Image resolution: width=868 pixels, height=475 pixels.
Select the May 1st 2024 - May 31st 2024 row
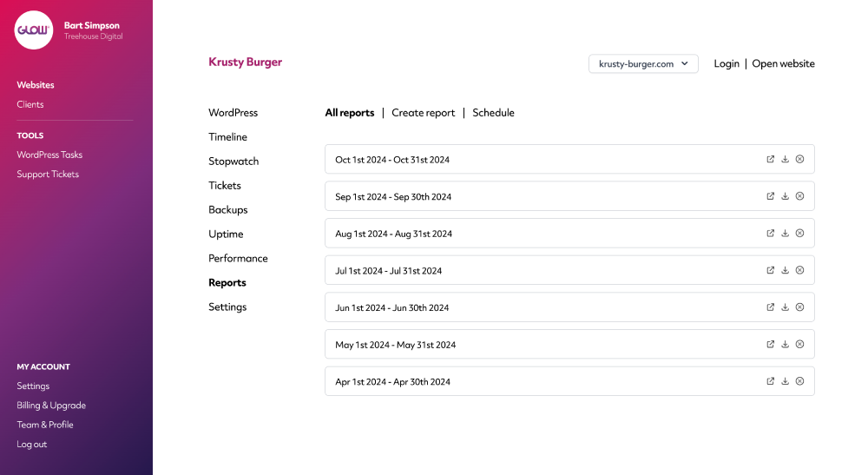(x=569, y=345)
